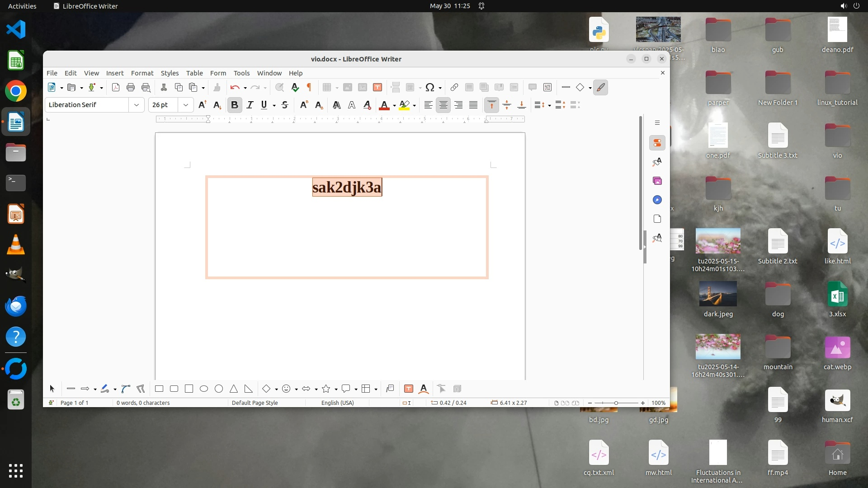This screenshot has height=488, width=868.
Task: Click the Strikethrough formatting icon
Action: click(285, 105)
